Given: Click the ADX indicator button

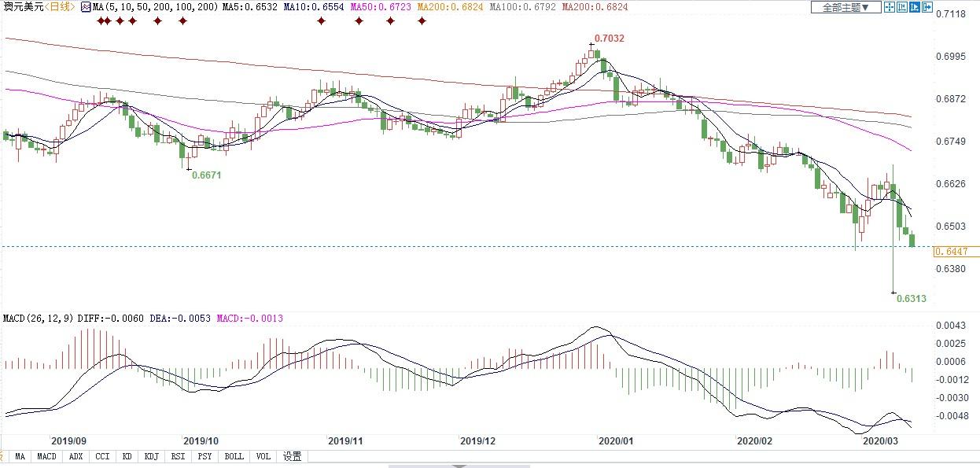Looking at the screenshot, I should coord(76,456).
